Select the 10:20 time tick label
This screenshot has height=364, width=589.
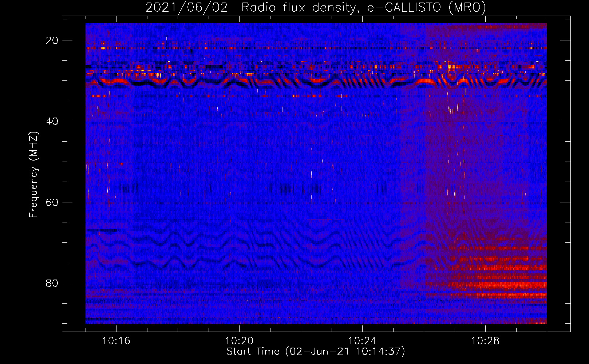pos(239,341)
